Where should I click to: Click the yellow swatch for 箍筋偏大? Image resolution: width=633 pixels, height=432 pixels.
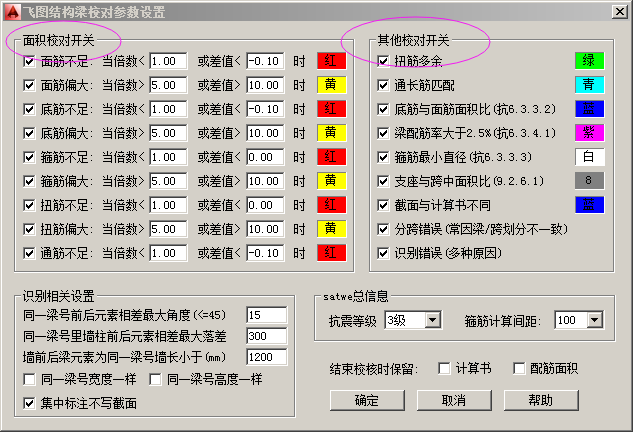tap(331, 181)
